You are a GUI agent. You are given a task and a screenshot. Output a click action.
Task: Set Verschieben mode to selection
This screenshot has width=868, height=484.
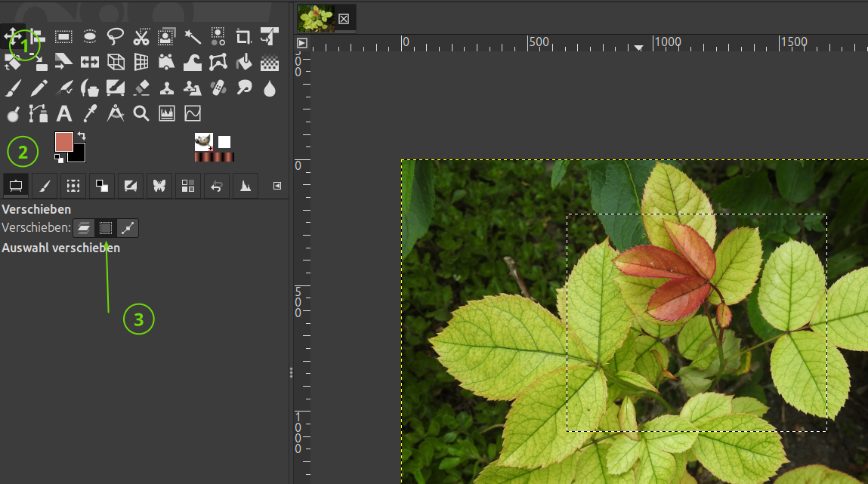tap(105, 228)
